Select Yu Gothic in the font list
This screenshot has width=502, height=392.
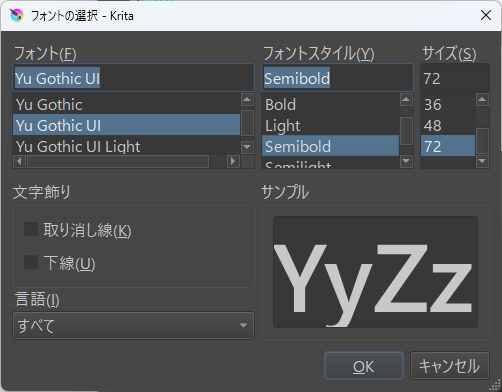[x=126, y=104]
